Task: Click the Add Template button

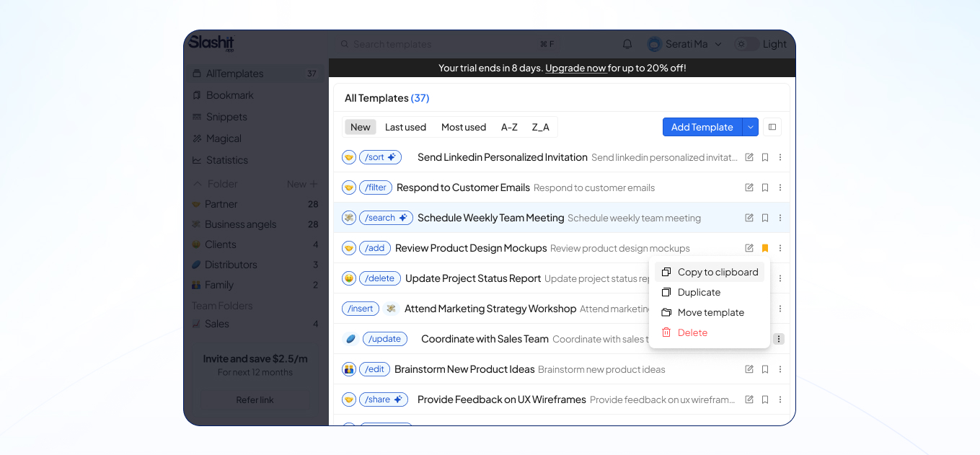Action: pos(702,127)
